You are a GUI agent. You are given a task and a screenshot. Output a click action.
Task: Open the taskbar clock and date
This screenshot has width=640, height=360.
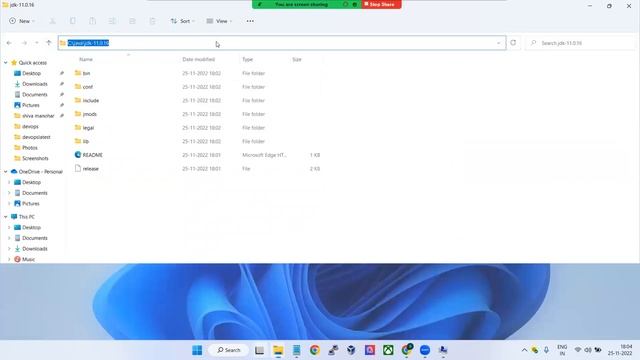coord(620,350)
